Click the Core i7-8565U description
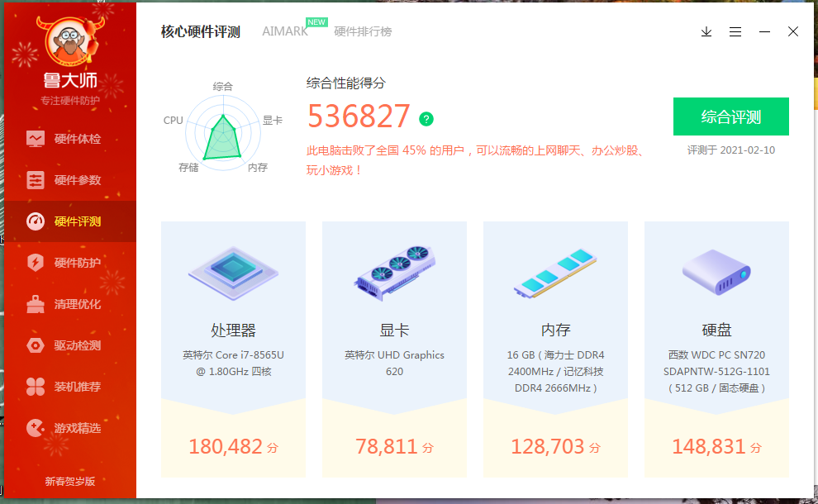This screenshot has width=818, height=504. pyautogui.click(x=233, y=364)
